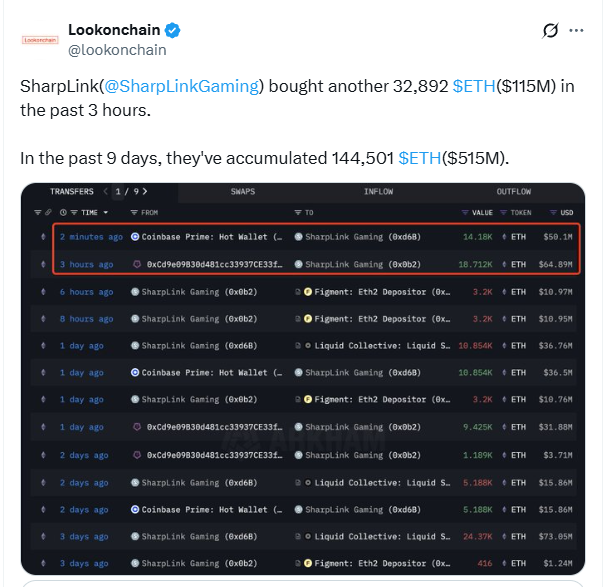Open the tweet's three-dot more menu
This screenshot has height=587, width=606.
[577, 31]
